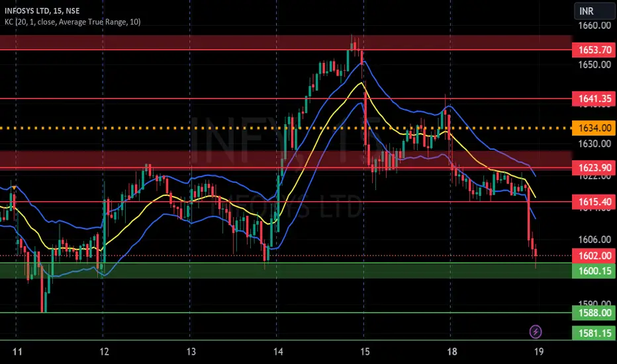Select the 1641.35 red price label
Viewport: 617px width, 364px height.
594,99
